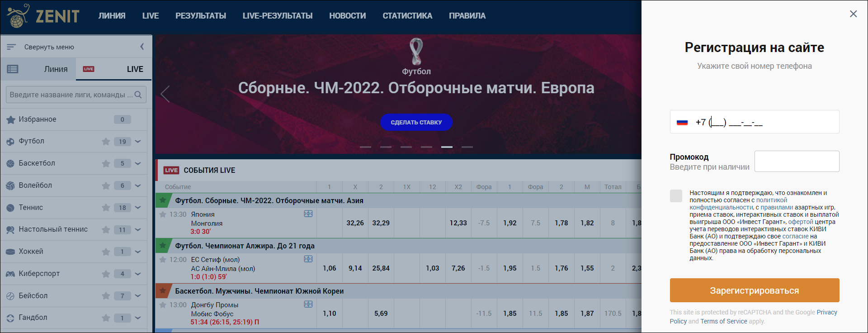Check the terms agreement checkbox
Image resolution: width=868 pixels, height=333 pixels.
pyautogui.click(x=676, y=196)
